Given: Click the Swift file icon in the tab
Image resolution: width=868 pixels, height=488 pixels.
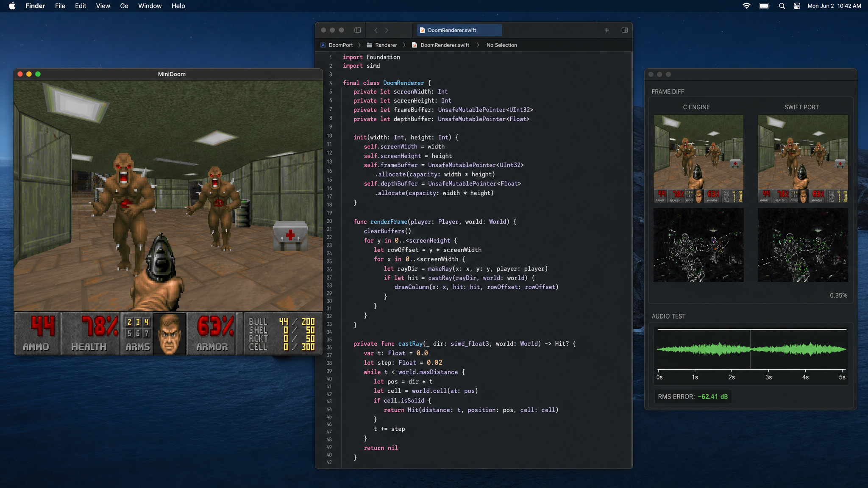Looking at the screenshot, I should tap(422, 30).
